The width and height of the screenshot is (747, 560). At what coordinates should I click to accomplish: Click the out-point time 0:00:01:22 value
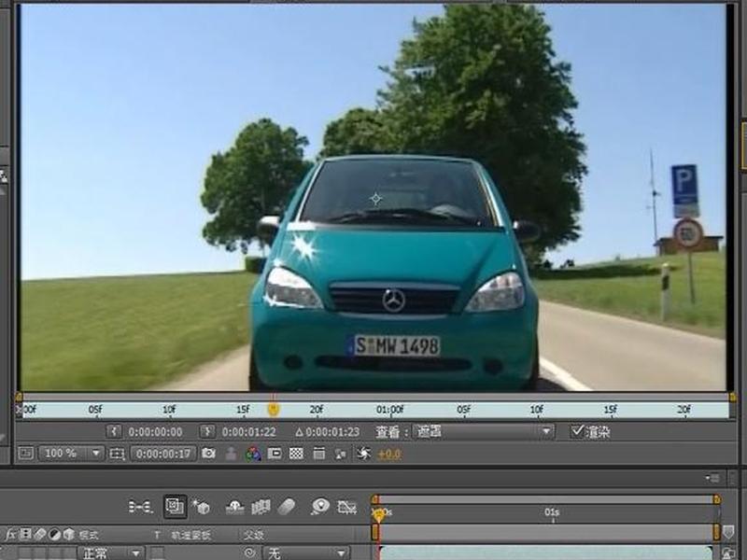(x=249, y=432)
